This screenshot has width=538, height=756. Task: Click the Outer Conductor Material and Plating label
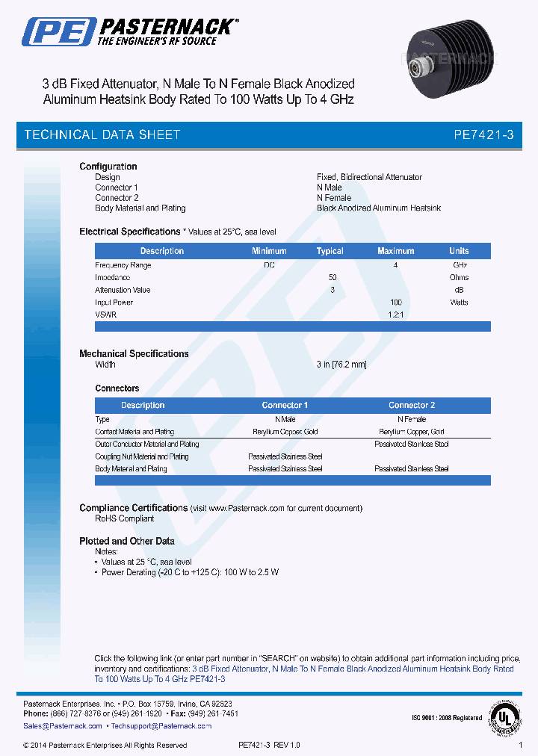(147, 444)
